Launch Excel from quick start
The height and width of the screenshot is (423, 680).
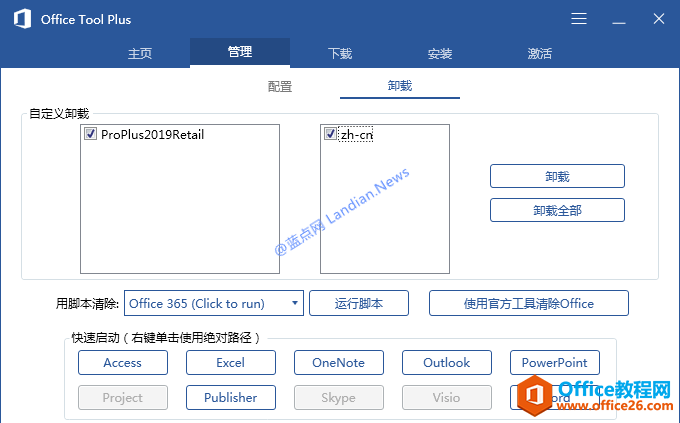point(231,362)
